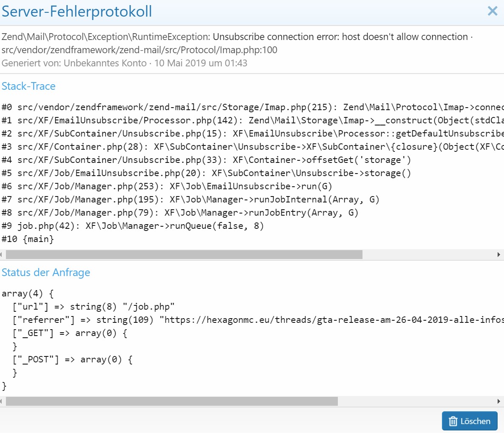Screen dimensions: 504x433
Task: Click the Status der Anfrage scrollbar thumb
Action: tap(171, 401)
